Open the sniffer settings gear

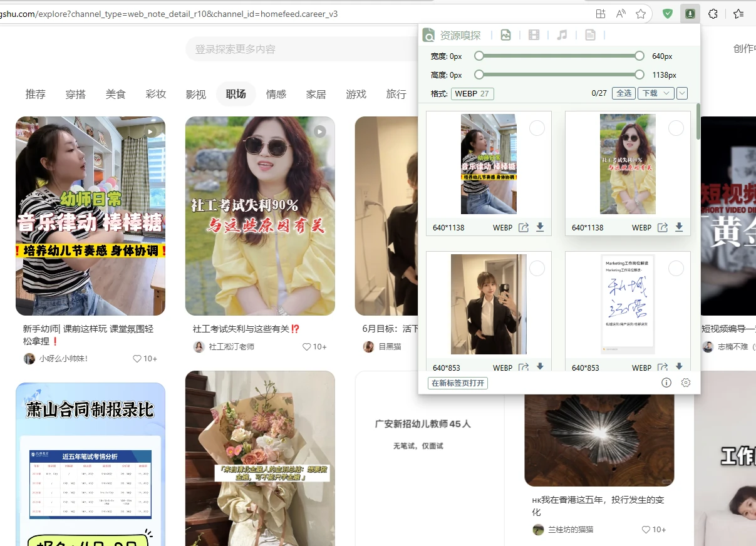(686, 383)
